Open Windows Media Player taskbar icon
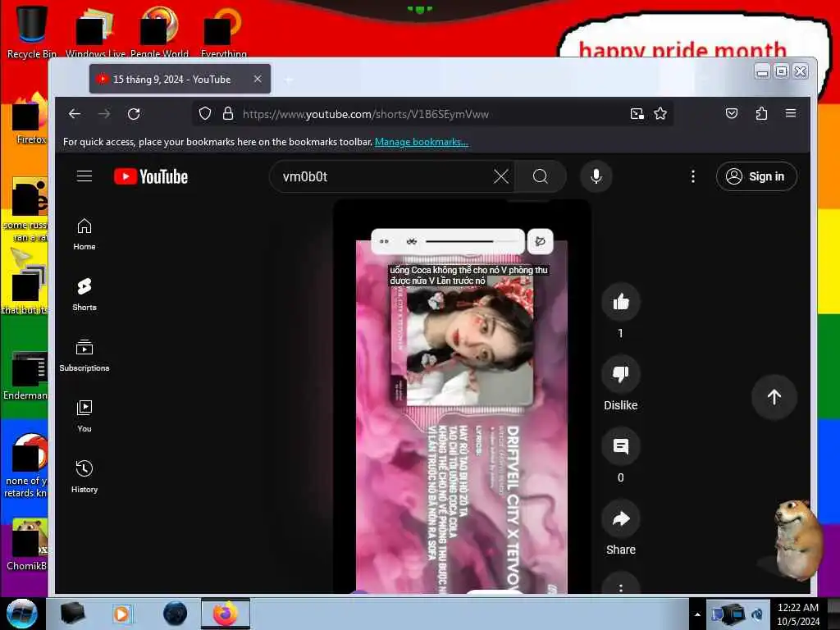This screenshot has height=630, width=840. coord(121,614)
